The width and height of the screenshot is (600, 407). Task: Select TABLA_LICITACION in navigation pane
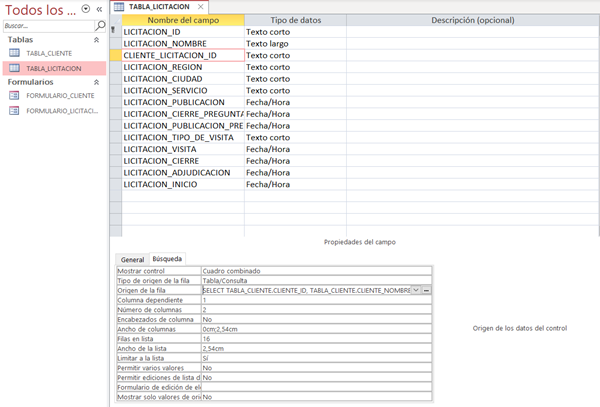point(54,68)
